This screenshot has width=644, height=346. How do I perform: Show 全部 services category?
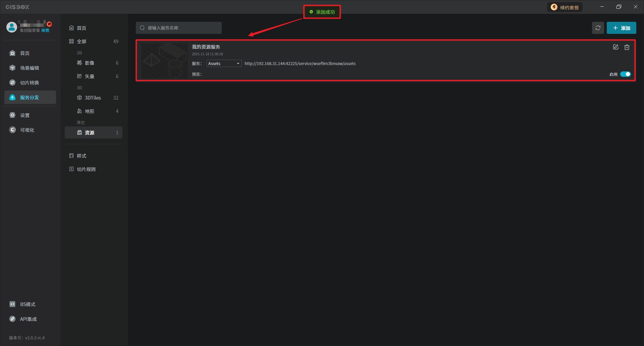pyautogui.click(x=82, y=42)
